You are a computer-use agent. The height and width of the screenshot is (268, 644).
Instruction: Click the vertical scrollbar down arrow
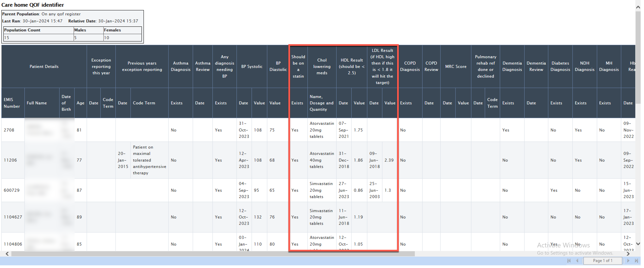[638, 244]
